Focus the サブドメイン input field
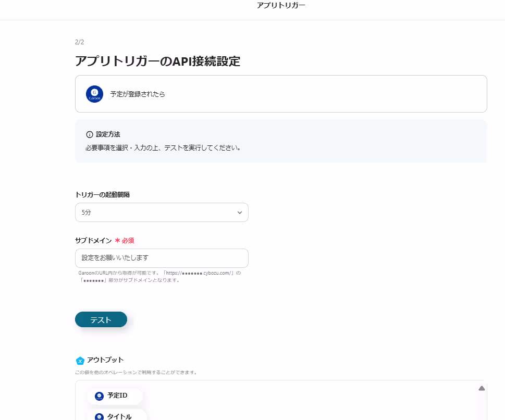Image resolution: width=505 pixels, height=420 pixels. (x=162, y=258)
